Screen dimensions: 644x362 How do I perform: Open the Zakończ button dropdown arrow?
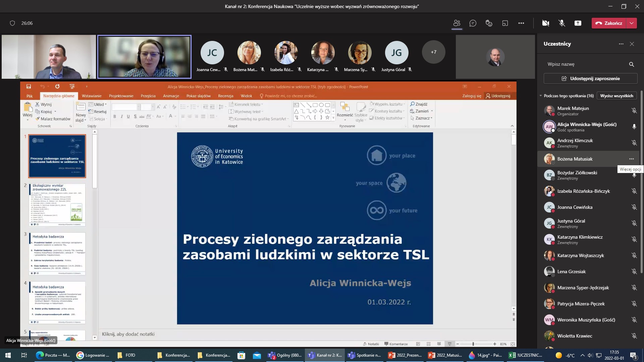(632, 23)
